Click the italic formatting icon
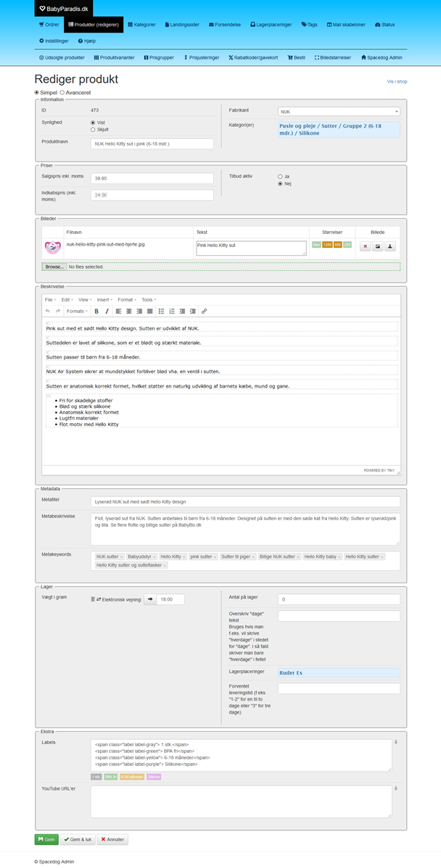 point(107,311)
